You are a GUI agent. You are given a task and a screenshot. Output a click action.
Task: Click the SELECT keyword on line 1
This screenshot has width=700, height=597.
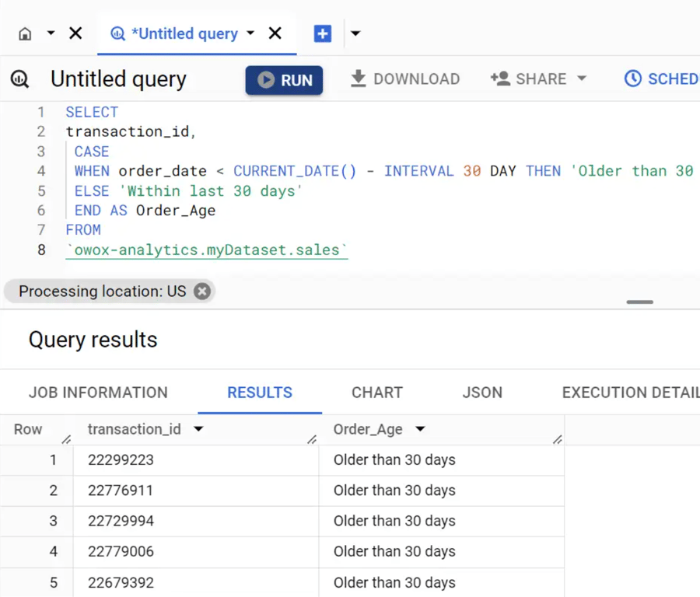tap(92, 113)
